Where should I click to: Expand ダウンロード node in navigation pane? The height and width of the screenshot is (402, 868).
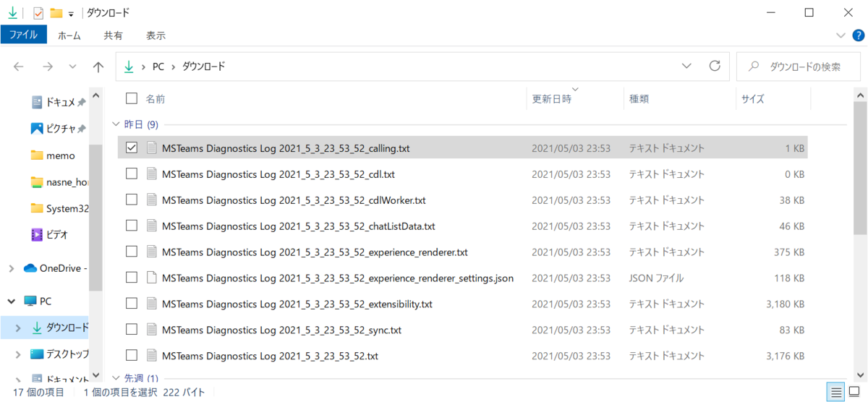coord(19,328)
